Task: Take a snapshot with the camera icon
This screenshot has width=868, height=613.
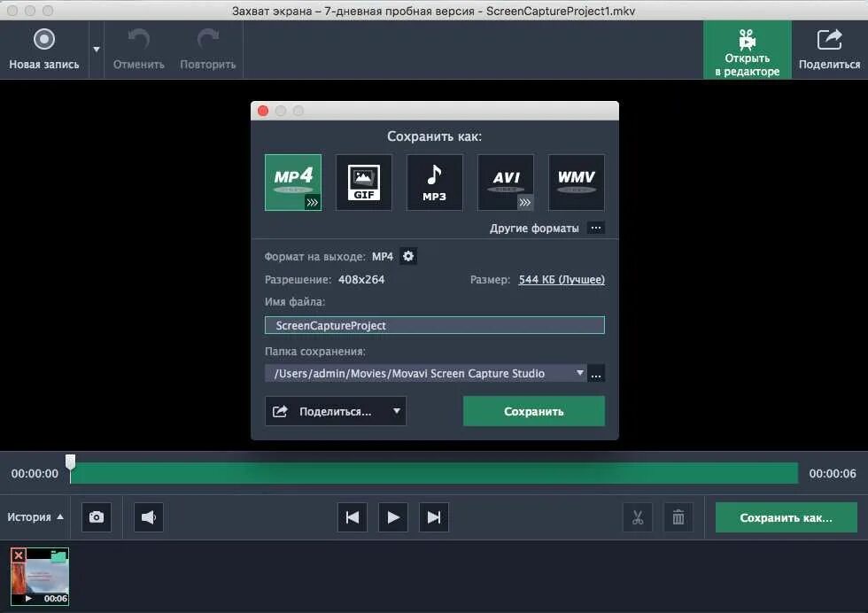Action: pos(97,517)
